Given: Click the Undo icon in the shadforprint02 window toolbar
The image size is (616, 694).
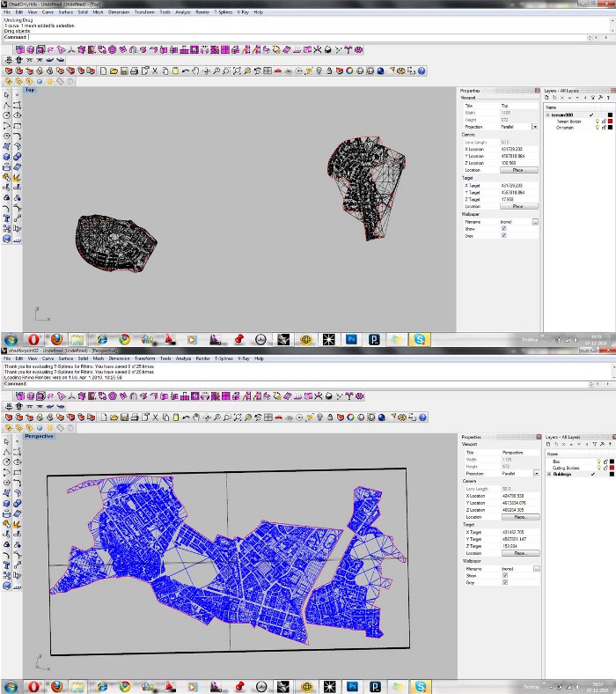Looking at the screenshot, I should pyautogui.click(x=186, y=417).
